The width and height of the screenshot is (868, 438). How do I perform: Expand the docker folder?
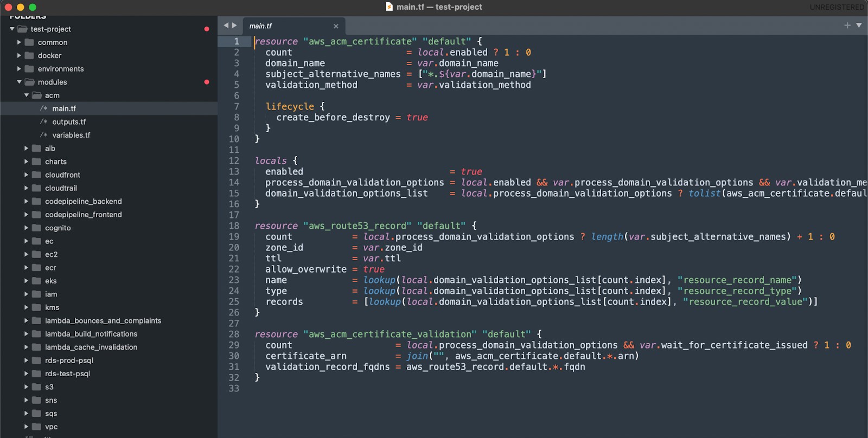coord(19,55)
